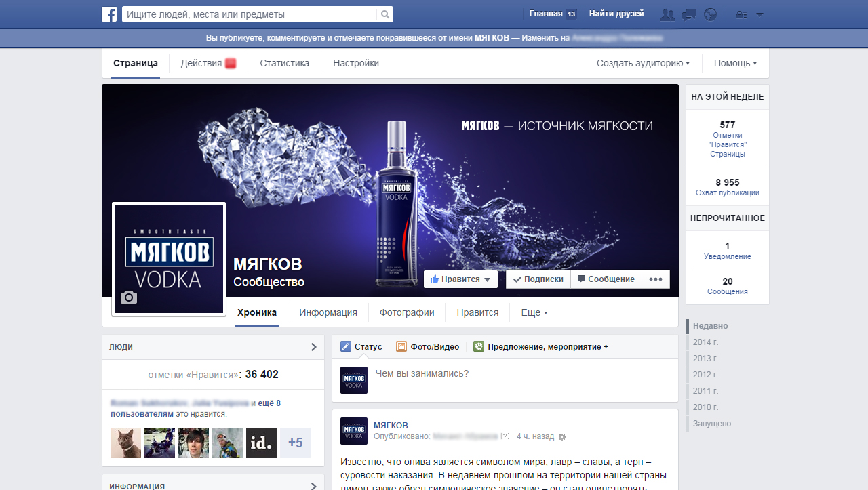Open the Настройки tab
868x490 pixels.
pos(356,63)
